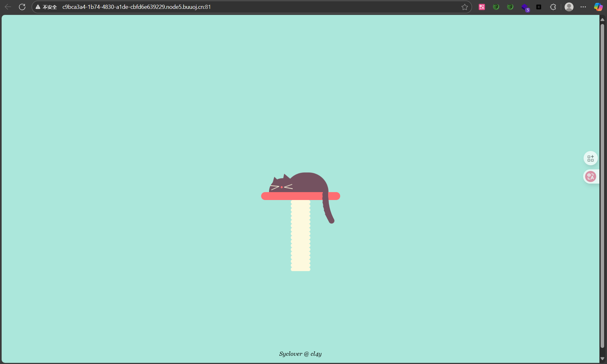The height and width of the screenshot is (364, 607).
Task: Star the current page as a favorite
Action: [465, 7]
